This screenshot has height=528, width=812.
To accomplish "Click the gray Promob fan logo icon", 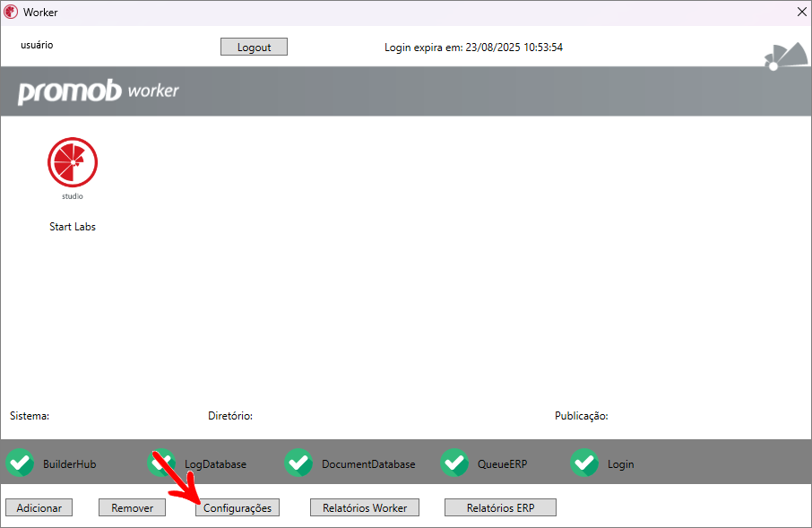I will pyautogui.click(x=786, y=56).
